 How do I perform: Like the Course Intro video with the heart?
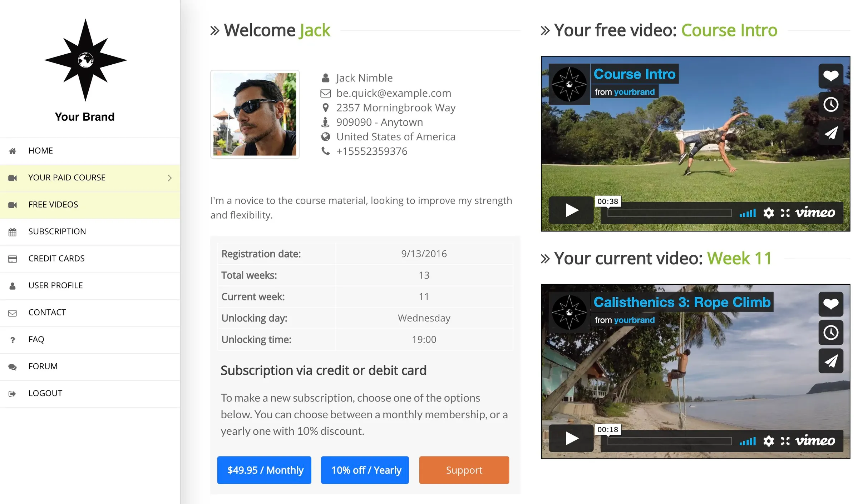[831, 75]
